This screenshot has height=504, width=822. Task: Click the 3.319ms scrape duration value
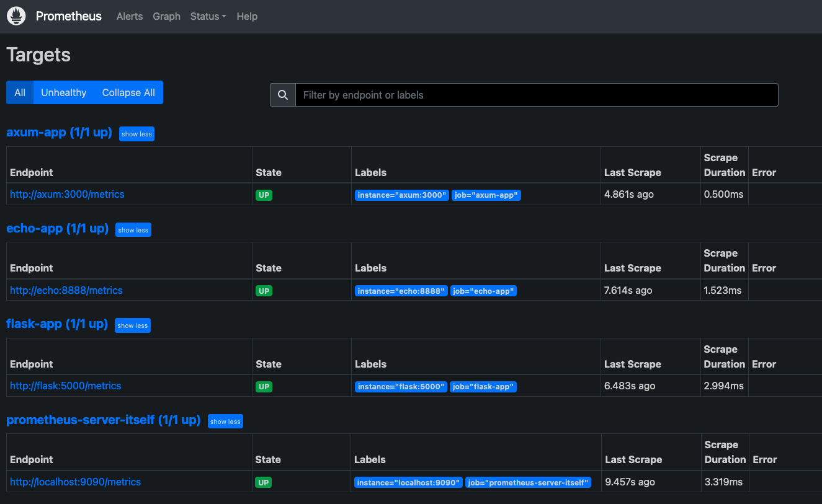tap(724, 482)
